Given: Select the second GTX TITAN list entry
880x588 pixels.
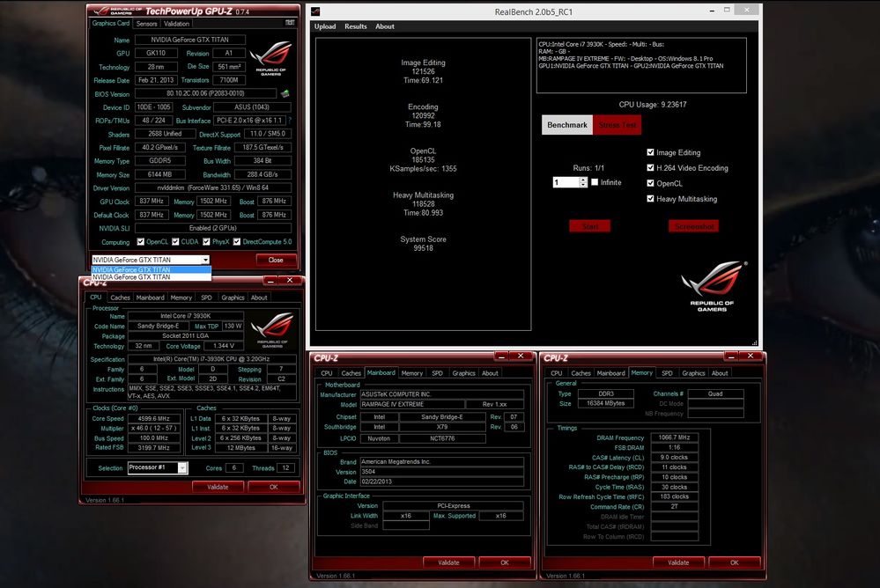Looking at the screenshot, I should point(151,277).
